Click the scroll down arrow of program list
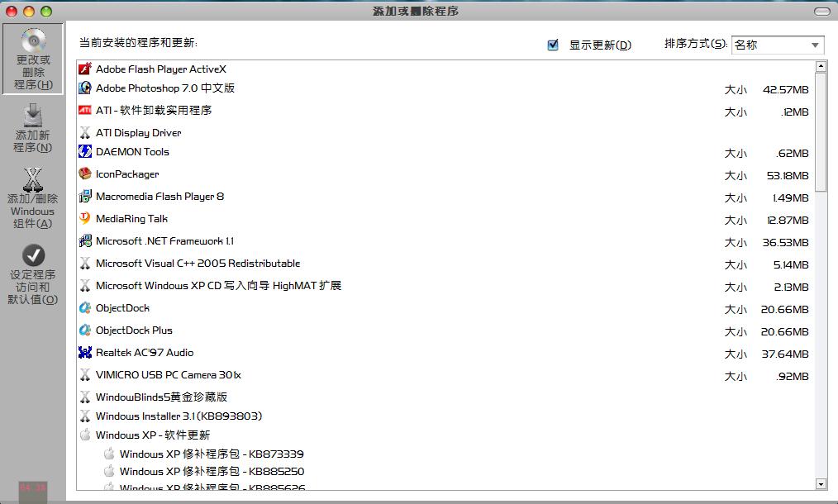This screenshot has width=838, height=504. [x=821, y=483]
